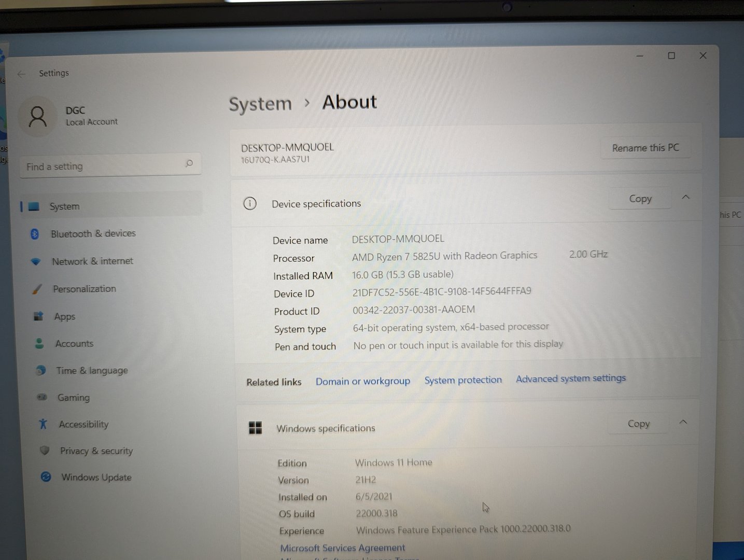Image resolution: width=744 pixels, height=560 pixels.
Task: Click the Gaming controller icon
Action: click(x=42, y=397)
